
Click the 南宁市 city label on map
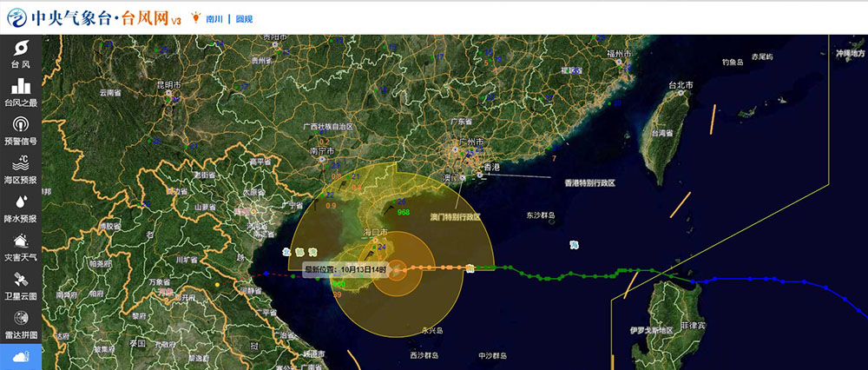(323, 150)
